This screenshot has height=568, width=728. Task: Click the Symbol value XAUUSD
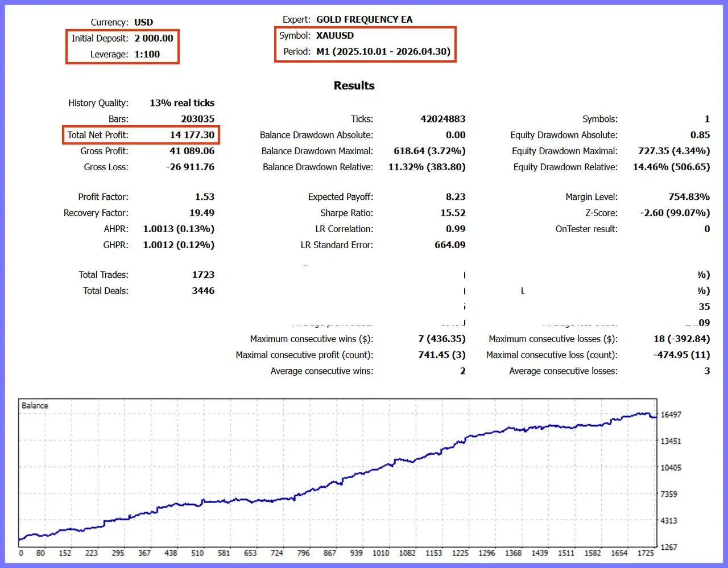click(335, 35)
